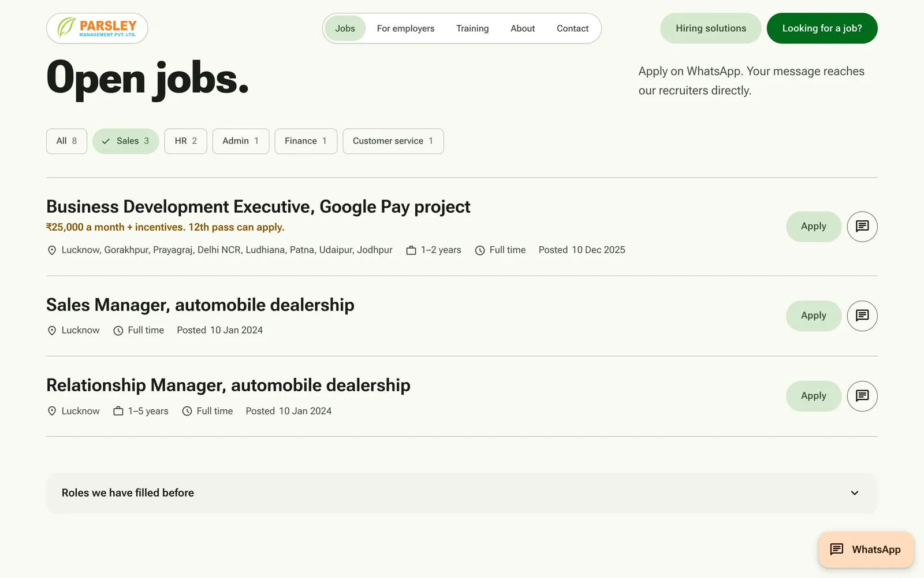Filter jobs by HR category

click(185, 141)
